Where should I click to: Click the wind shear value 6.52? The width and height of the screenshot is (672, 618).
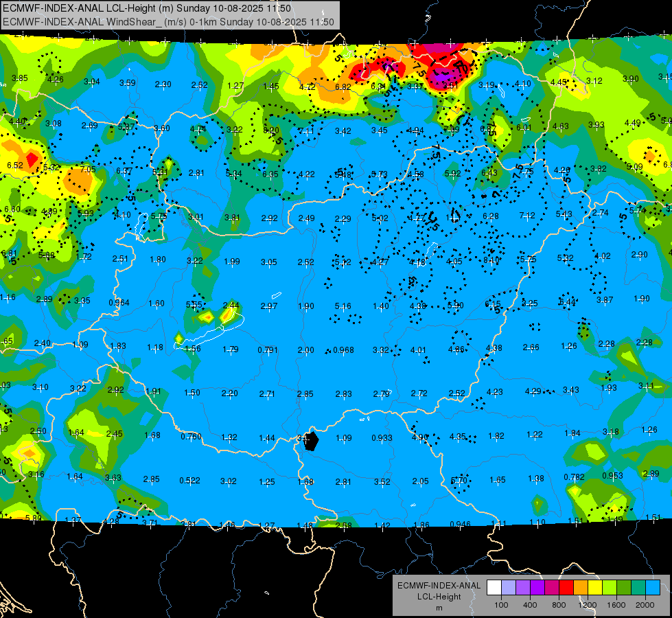[x=15, y=165]
